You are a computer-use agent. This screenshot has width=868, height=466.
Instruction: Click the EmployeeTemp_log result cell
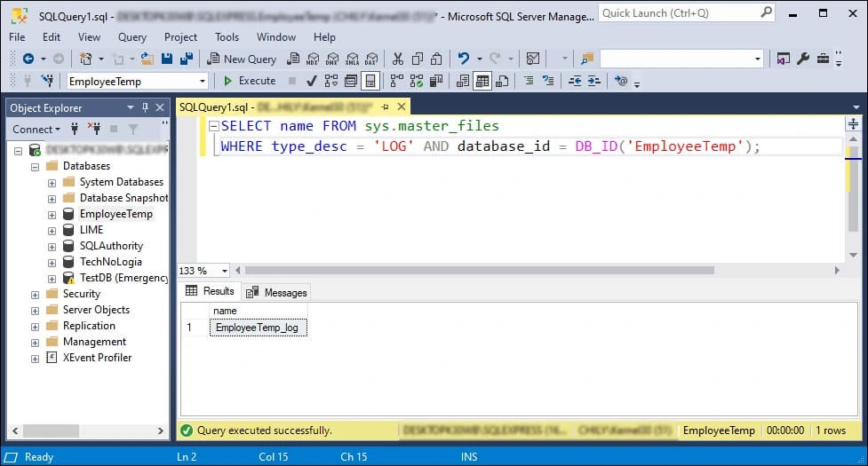[258, 328]
